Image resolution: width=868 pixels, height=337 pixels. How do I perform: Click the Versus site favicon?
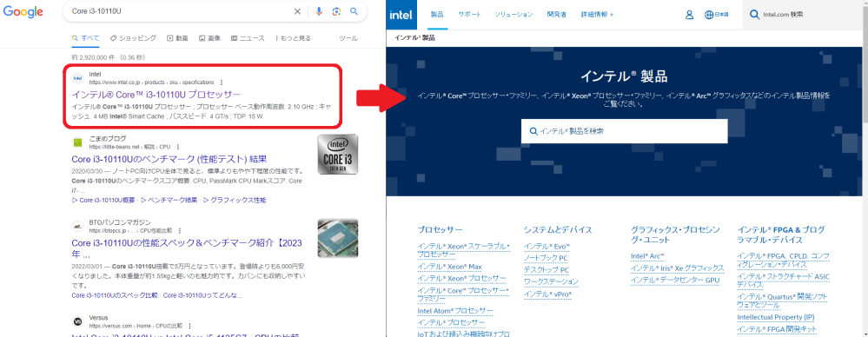click(77, 321)
